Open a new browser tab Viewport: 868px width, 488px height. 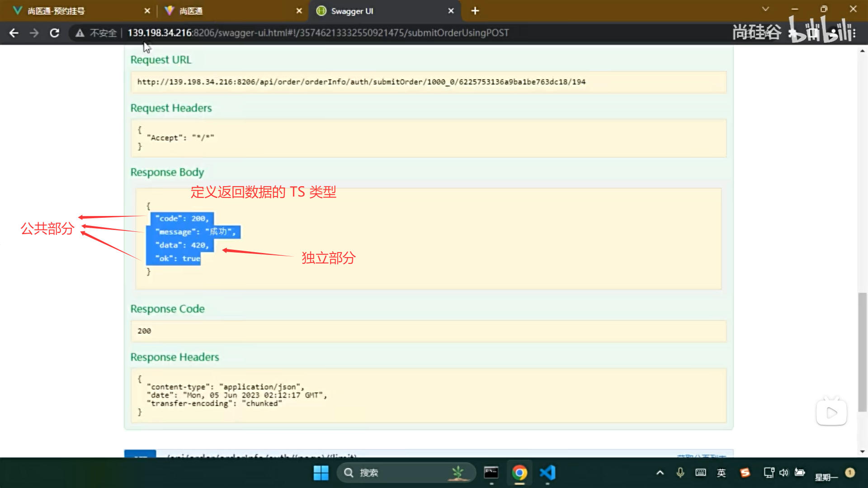point(475,11)
